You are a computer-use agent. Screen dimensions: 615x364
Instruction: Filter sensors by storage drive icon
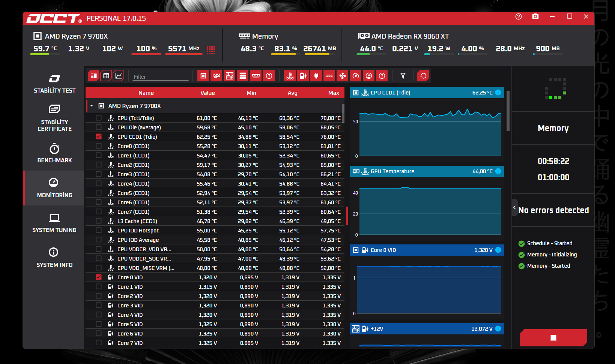(243, 76)
